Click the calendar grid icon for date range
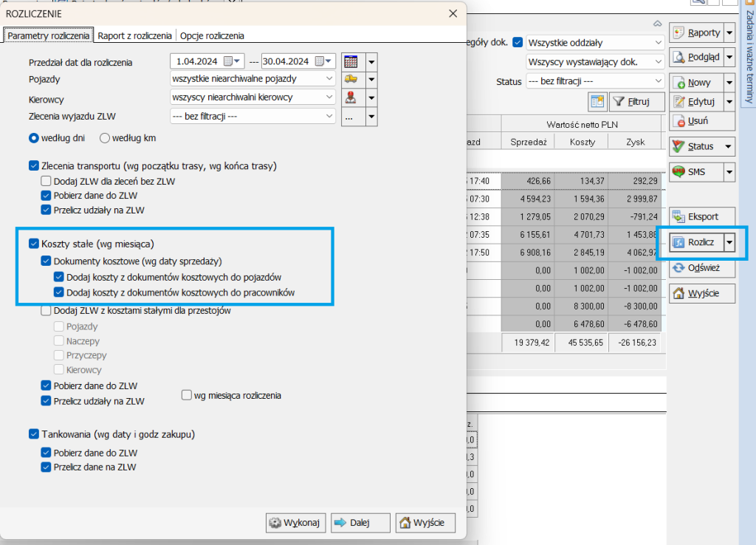The image size is (756, 545). [x=350, y=61]
